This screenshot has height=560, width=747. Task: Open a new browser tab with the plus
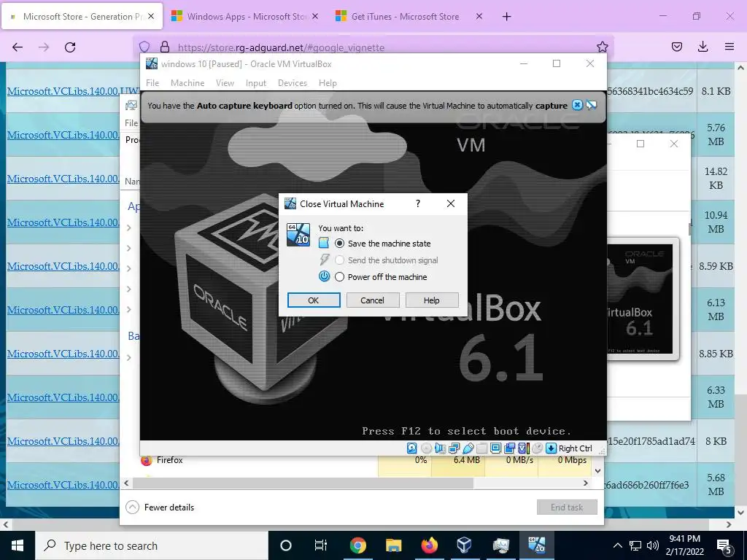coord(506,17)
